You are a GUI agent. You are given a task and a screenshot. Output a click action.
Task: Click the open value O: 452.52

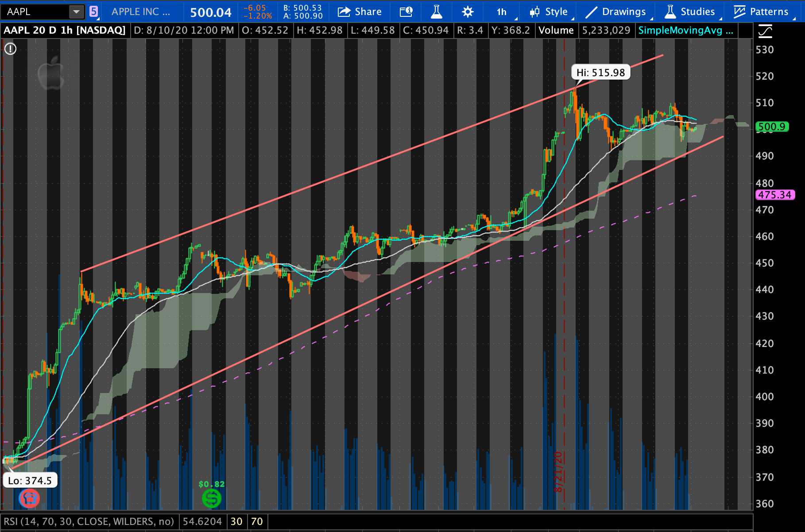(265, 31)
